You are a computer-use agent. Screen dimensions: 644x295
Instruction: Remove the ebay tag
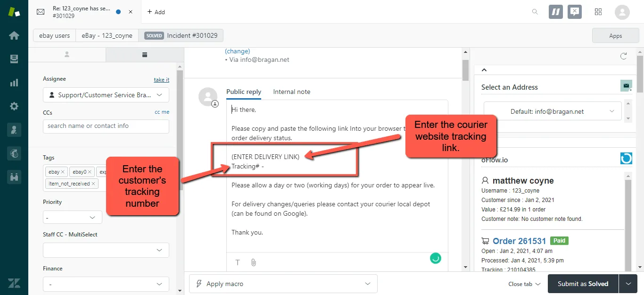(x=63, y=172)
